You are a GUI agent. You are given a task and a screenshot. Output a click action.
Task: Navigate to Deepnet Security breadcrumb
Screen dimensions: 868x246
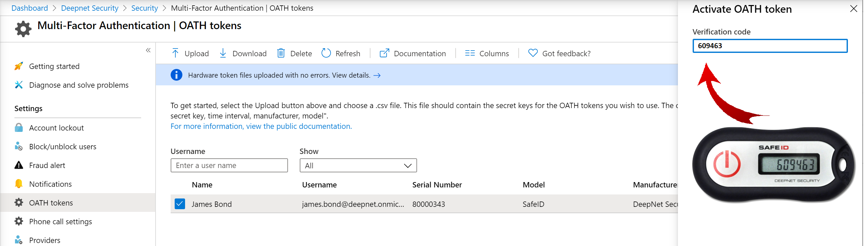[90, 8]
